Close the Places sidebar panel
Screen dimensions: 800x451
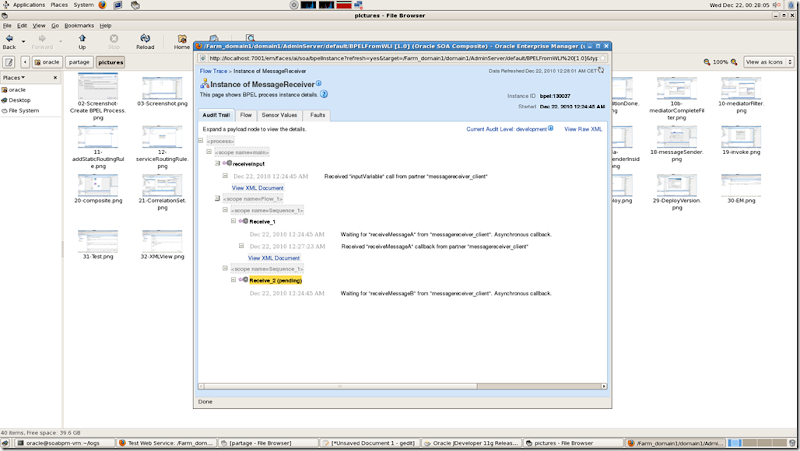pyautogui.click(x=55, y=78)
